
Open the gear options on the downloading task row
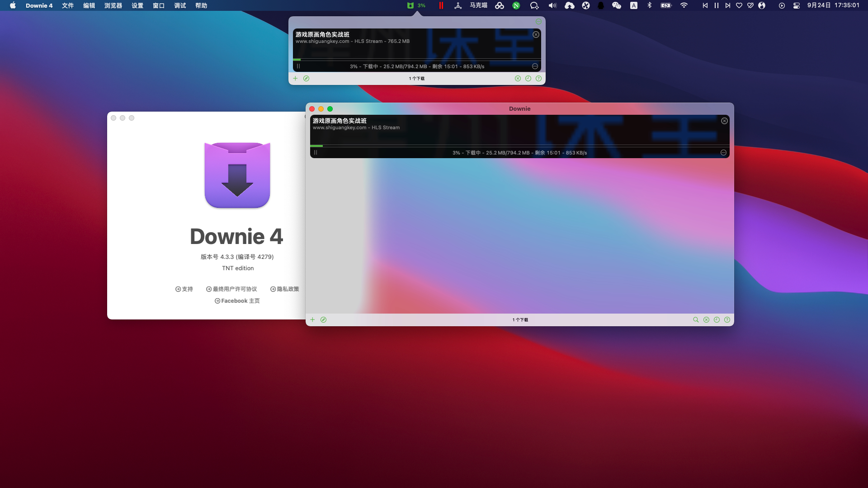coord(722,153)
